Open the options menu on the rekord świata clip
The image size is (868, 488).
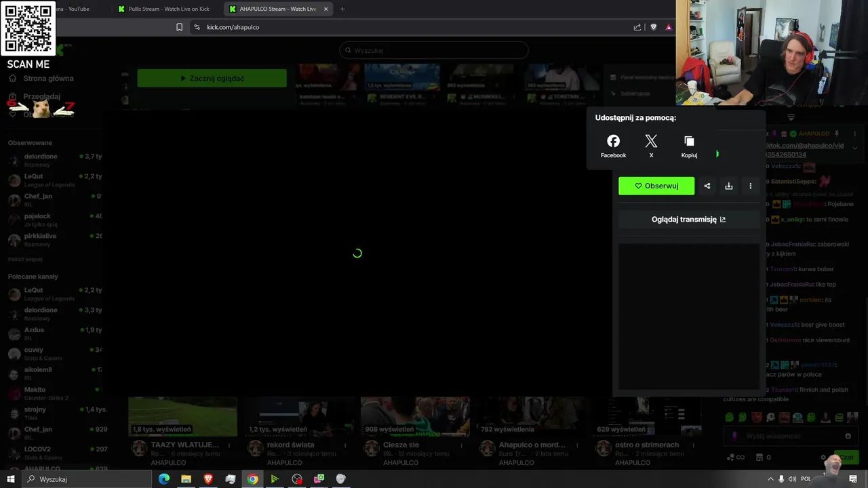pos(345,445)
